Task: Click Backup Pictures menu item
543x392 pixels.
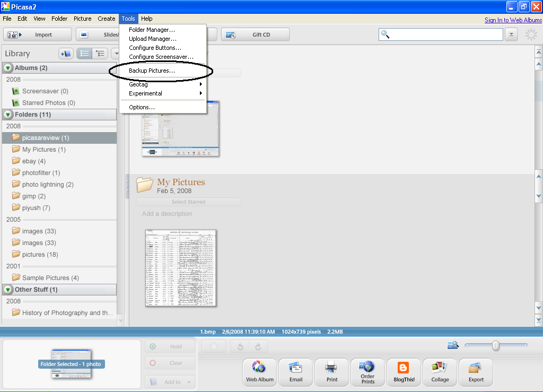Action: pyautogui.click(x=163, y=71)
